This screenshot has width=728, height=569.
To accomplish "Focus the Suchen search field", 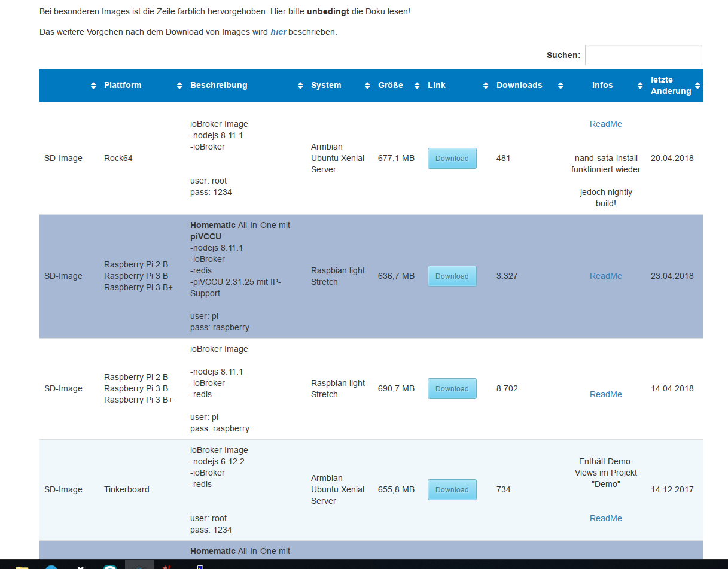I will tap(643, 55).
